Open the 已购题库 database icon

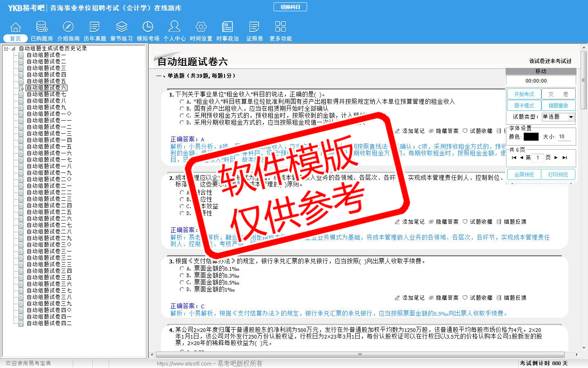coord(42,27)
